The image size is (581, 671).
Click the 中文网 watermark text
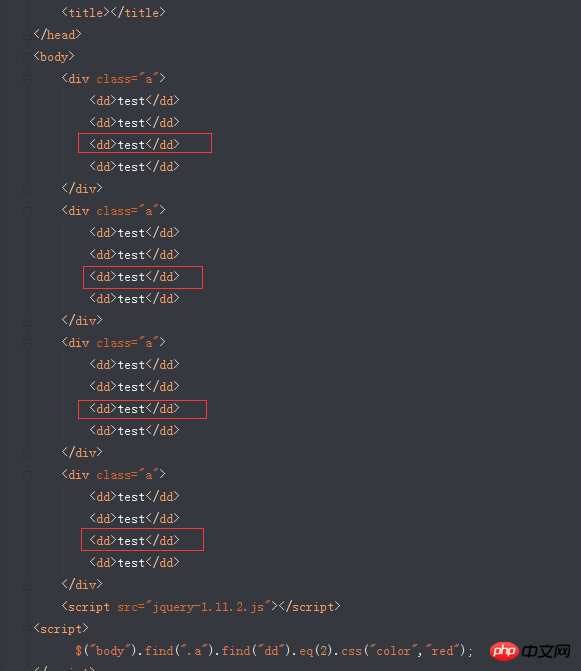tap(546, 651)
